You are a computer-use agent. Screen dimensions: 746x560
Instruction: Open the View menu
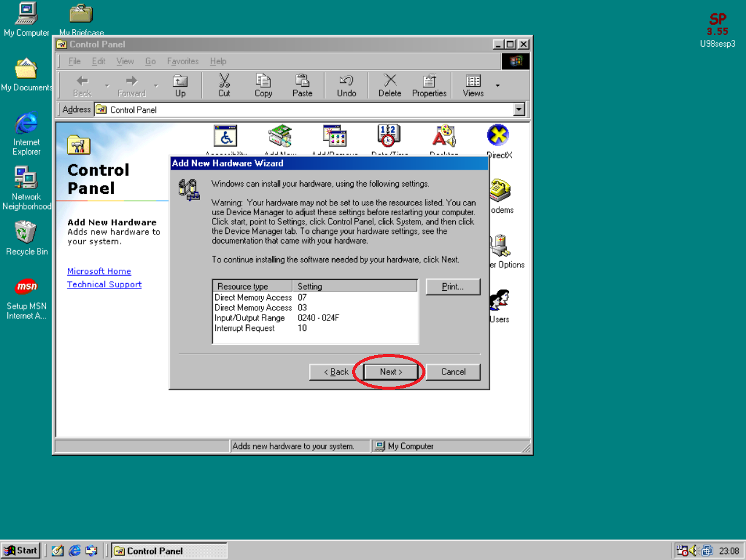tap(125, 61)
